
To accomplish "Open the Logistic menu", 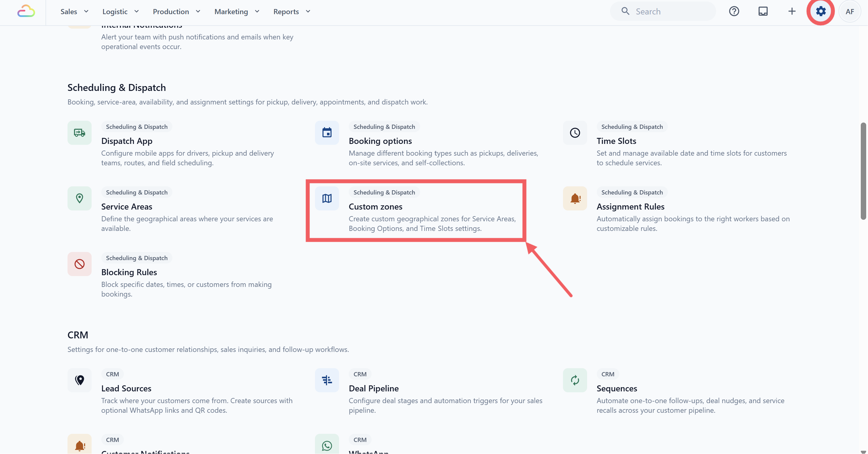I will [120, 11].
